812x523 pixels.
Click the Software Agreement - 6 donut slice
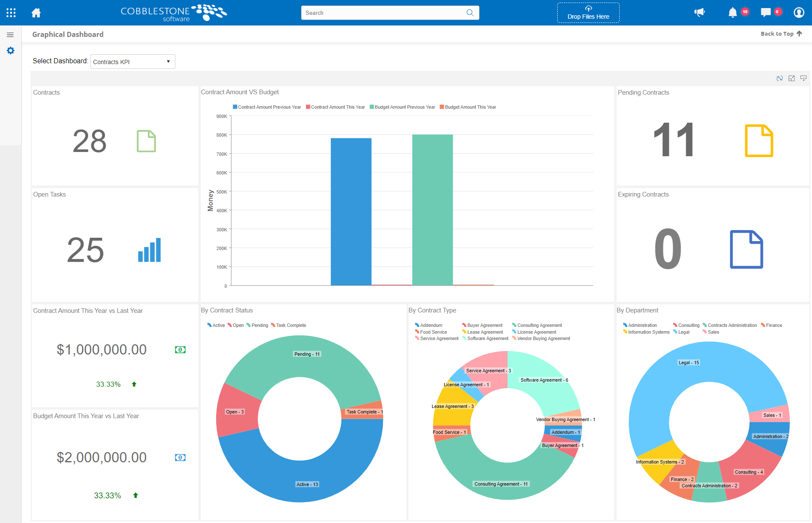544,380
